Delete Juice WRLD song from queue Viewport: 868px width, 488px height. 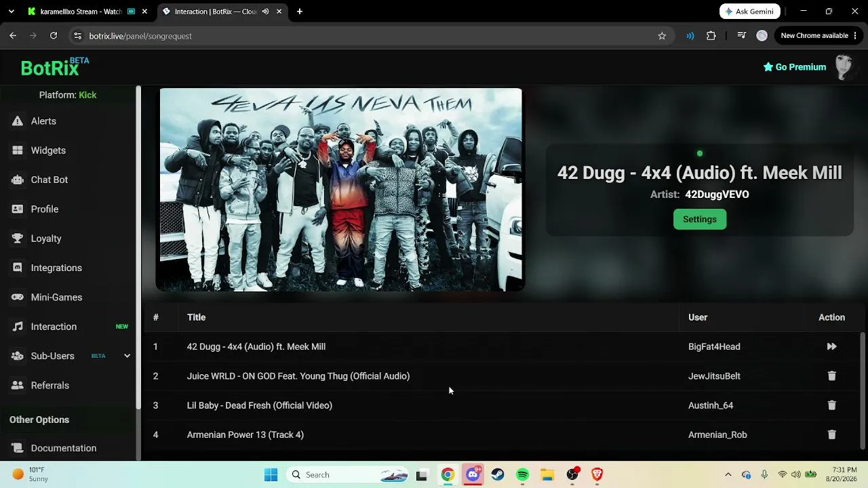coord(831,376)
